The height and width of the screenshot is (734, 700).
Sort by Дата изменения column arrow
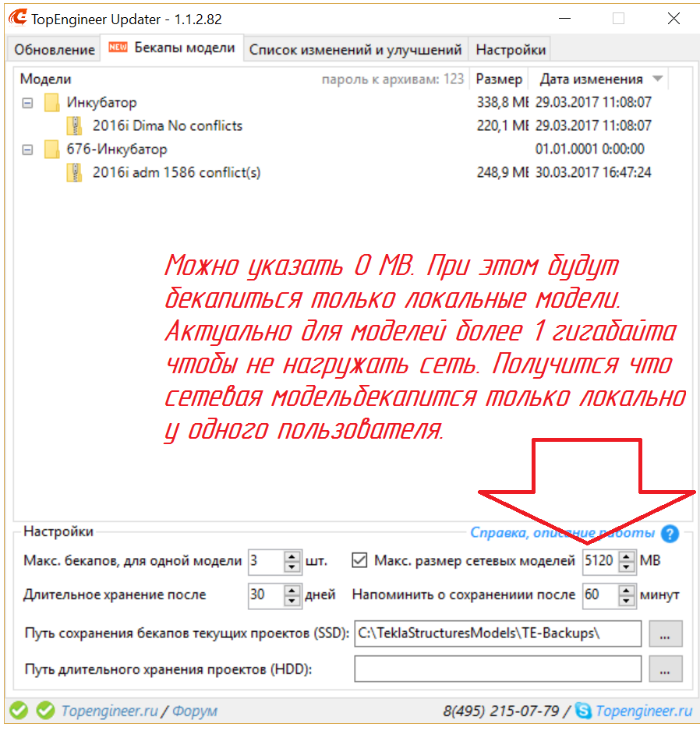click(658, 79)
